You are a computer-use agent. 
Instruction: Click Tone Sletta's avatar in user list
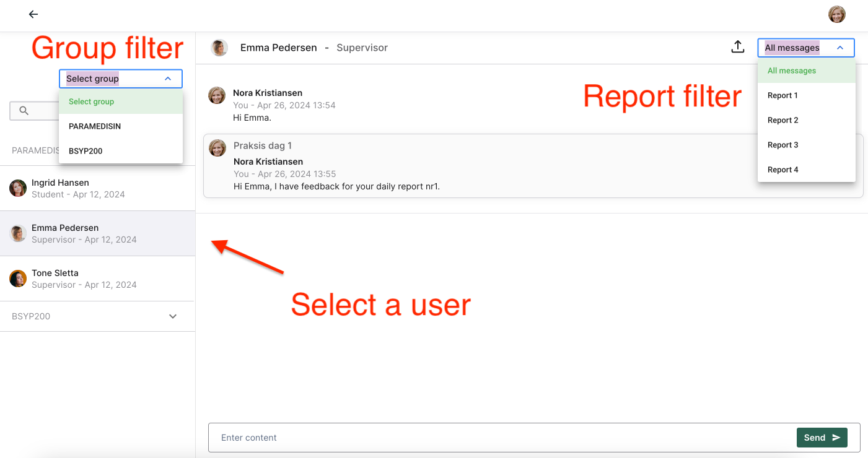tap(18, 279)
